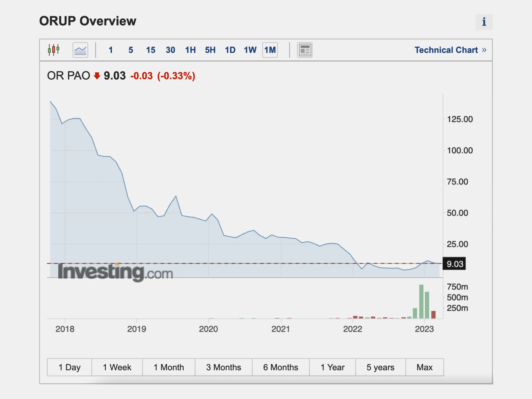Open the info icon beside ORUP Overview

[x=484, y=22]
